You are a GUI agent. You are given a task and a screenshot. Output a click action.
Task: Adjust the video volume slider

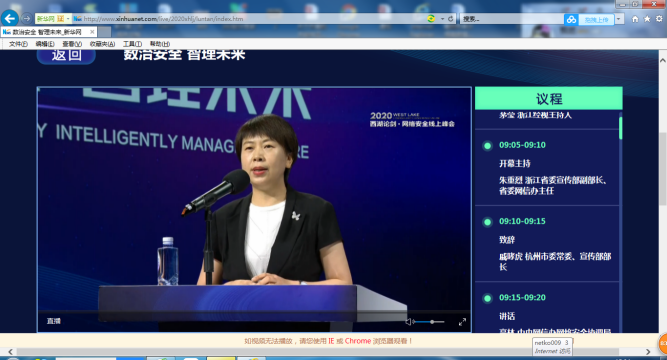pyautogui.click(x=430, y=322)
